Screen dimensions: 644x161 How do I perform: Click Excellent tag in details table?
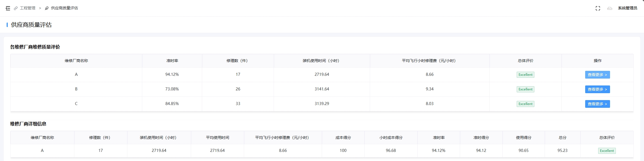[x=607, y=151]
